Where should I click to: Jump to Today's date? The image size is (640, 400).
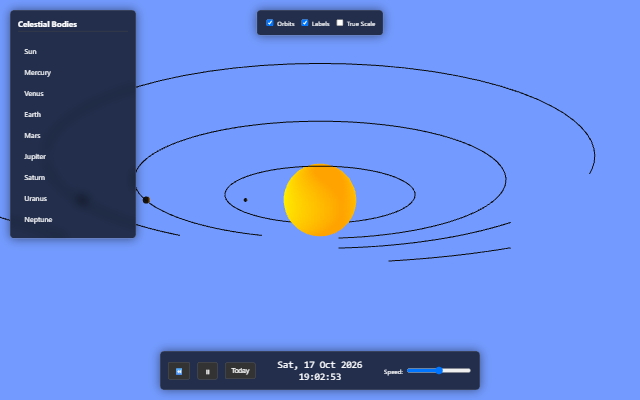240,371
